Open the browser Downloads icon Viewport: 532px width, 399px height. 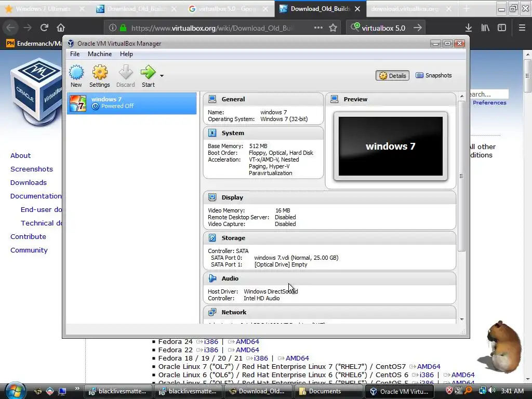point(469,28)
